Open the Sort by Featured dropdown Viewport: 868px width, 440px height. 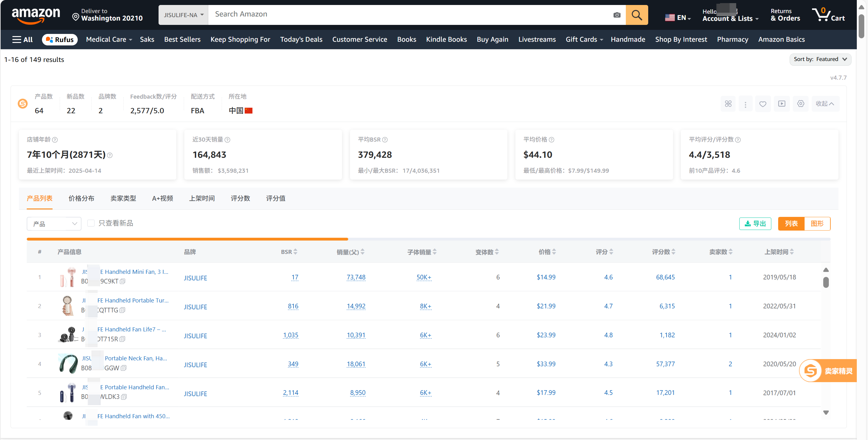[x=820, y=59]
